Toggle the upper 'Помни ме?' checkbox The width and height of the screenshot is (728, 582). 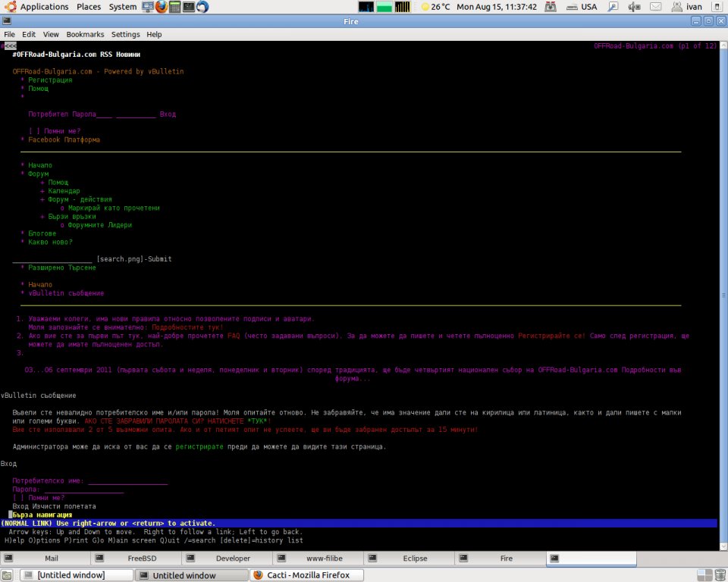[34, 131]
